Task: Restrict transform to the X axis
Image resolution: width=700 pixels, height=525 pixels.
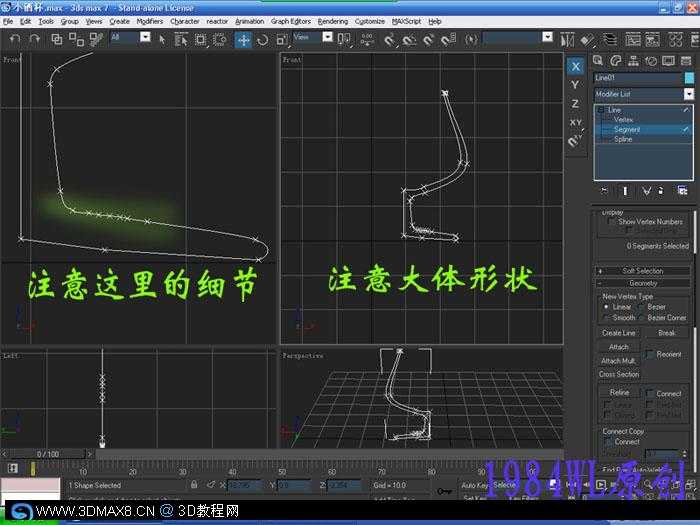Action: click(x=575, y=67)
